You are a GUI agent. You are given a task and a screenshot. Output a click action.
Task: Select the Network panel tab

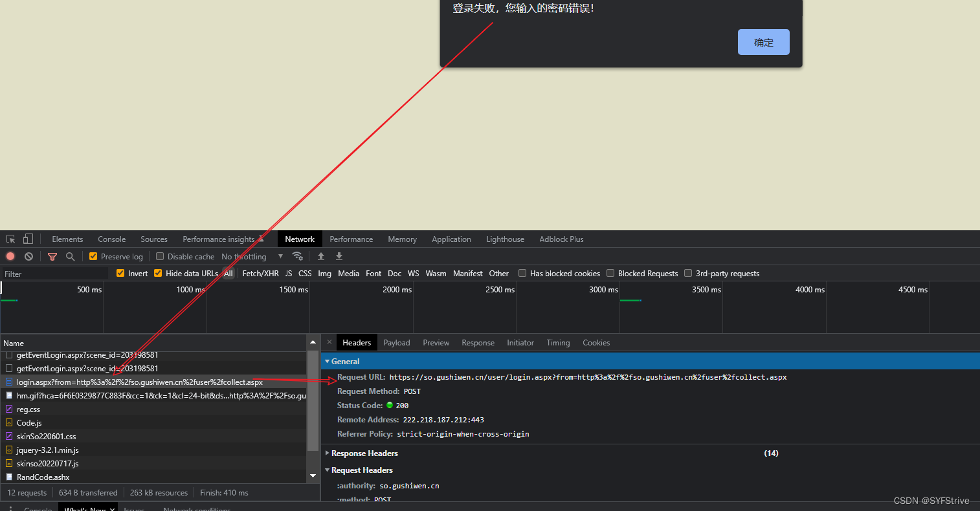click(300, 239)
